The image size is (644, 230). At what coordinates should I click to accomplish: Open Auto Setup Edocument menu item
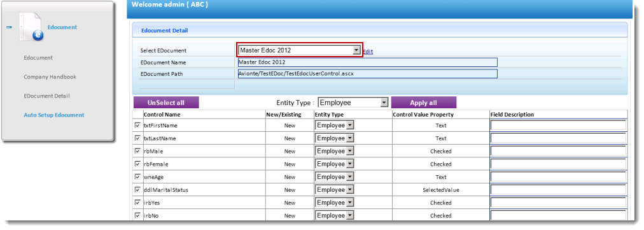(54, 115)
